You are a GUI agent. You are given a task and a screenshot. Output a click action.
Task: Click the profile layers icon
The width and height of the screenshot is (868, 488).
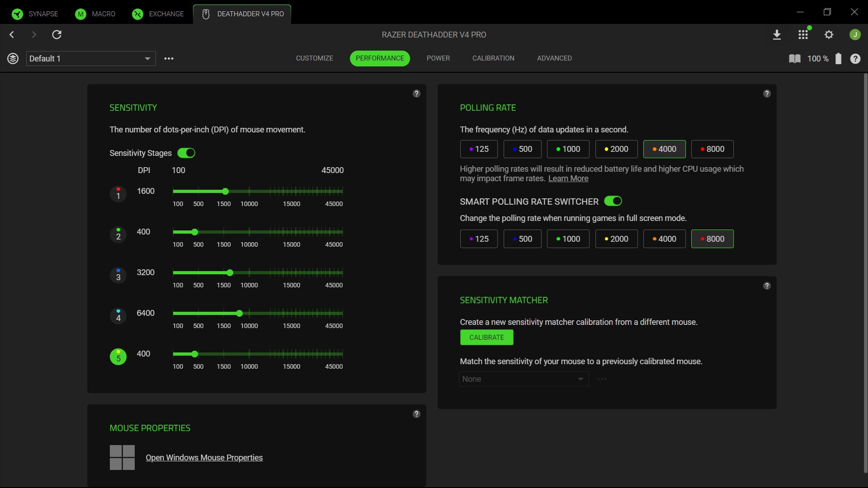point(13,58)
